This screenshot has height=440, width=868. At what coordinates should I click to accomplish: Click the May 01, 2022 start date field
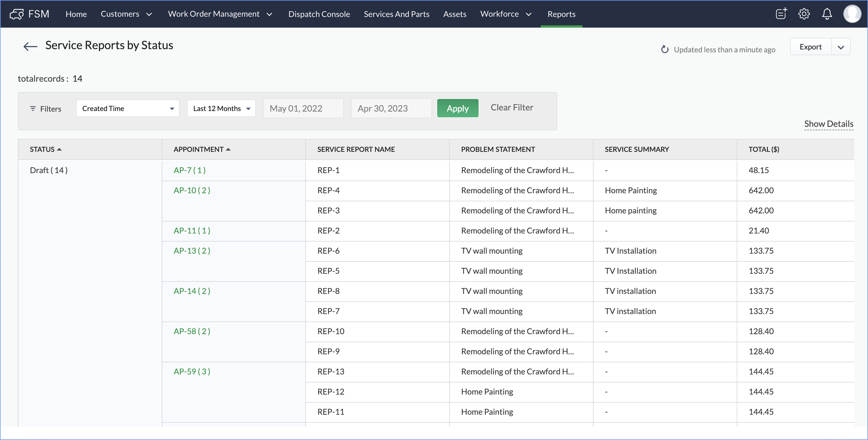pos(303,108)
